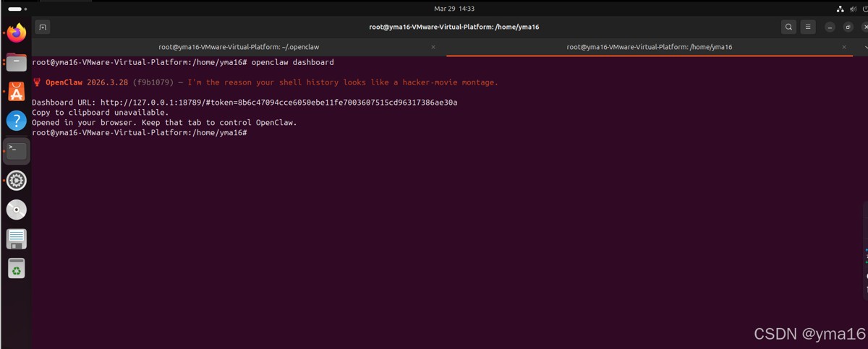The width and height of the screenshot is (868, 349).
Task: Open the Files manager in dock
Action: [17, 62]
